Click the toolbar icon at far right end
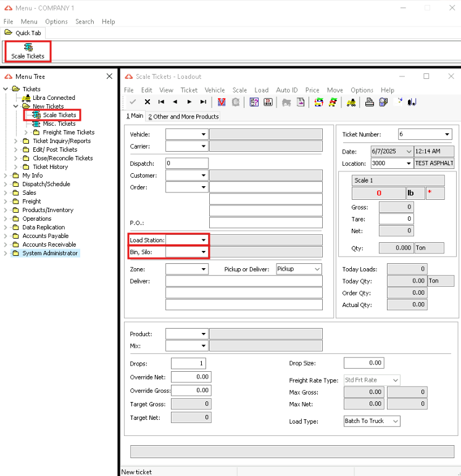 412,102
